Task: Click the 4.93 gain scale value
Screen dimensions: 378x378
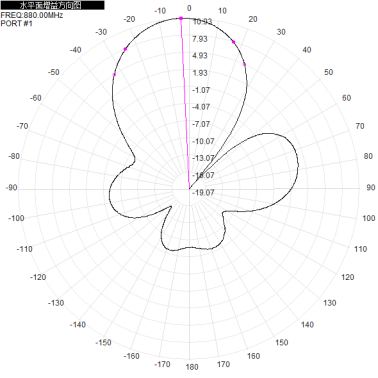Action: [x=200, y=55]
